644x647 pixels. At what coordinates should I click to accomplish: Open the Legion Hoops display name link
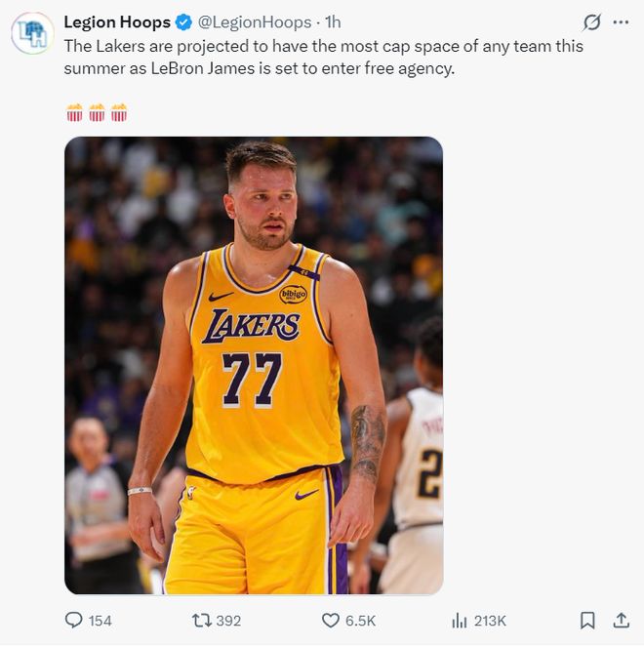click(116, 21)
